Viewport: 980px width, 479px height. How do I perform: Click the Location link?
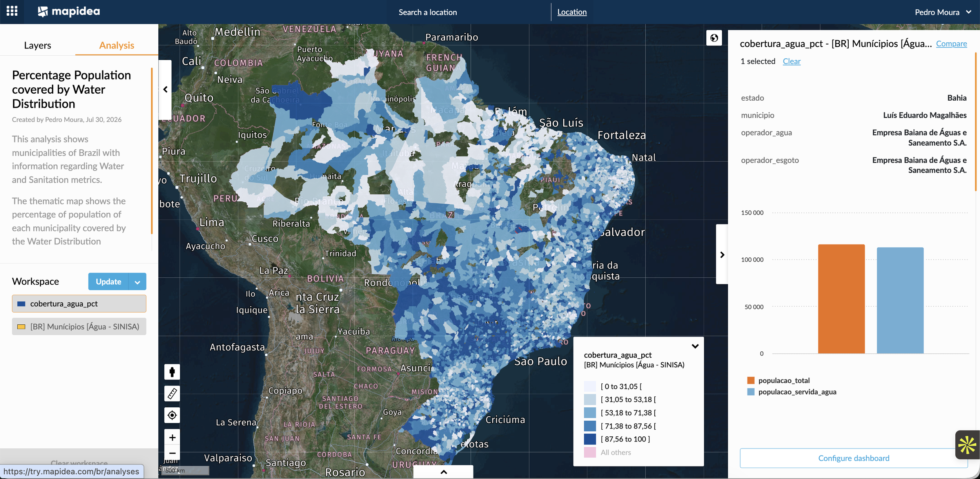[572, 12]
